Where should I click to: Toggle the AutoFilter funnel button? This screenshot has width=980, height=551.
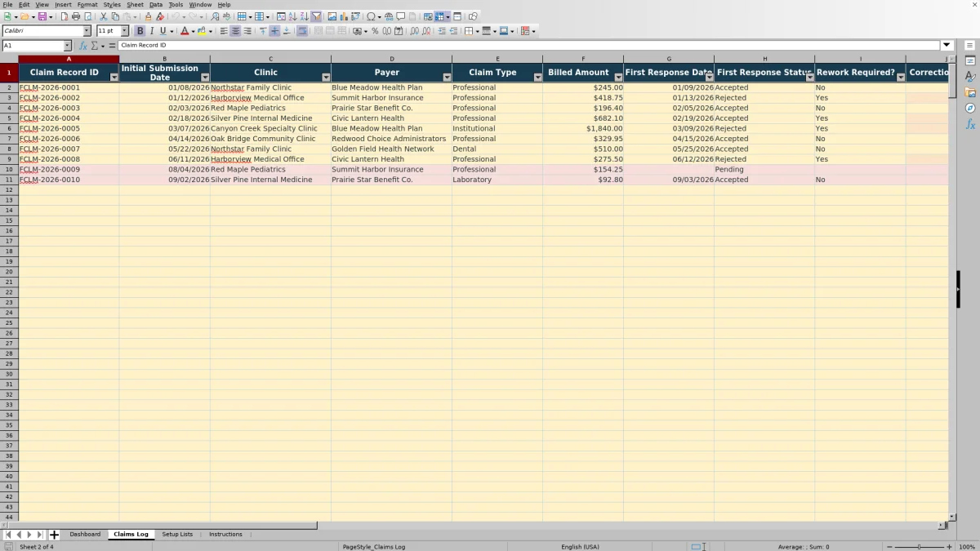coord(316,16)
